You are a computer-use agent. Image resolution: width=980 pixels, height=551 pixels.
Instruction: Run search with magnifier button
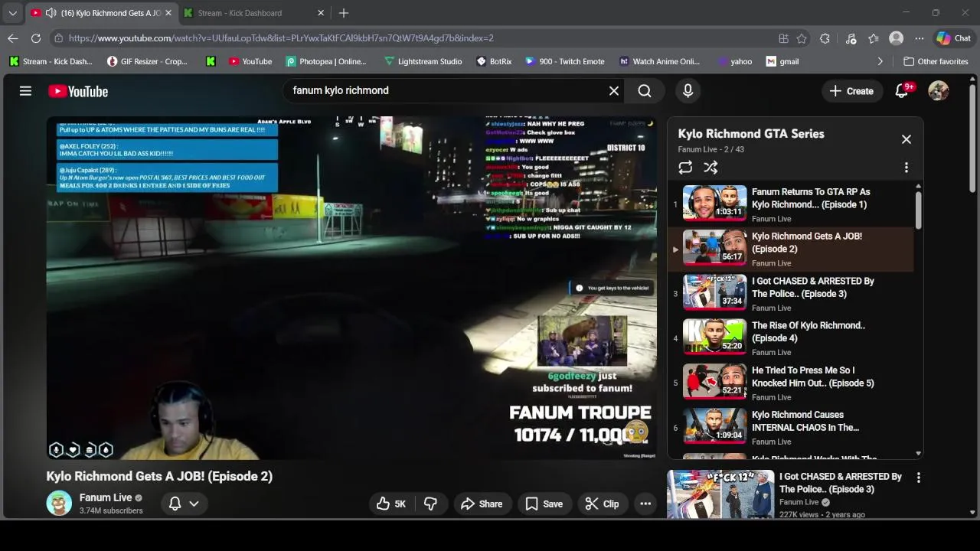coord(645,91)
